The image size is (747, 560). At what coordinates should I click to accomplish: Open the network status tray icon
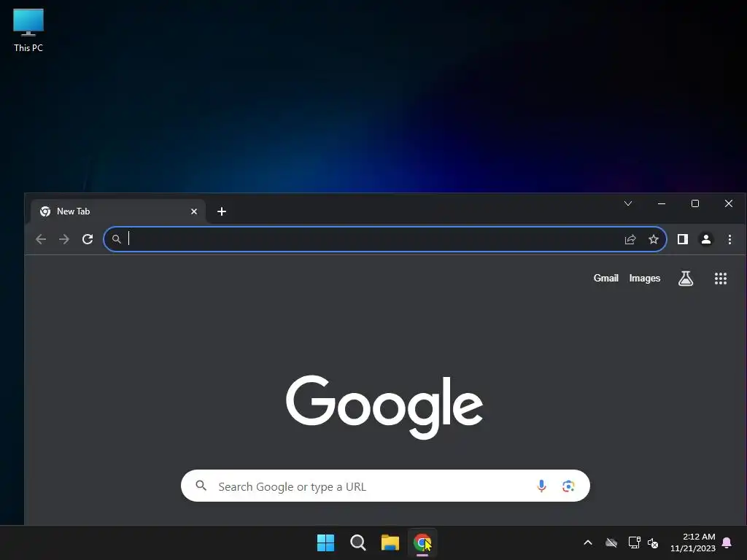[x=634, y=542]
